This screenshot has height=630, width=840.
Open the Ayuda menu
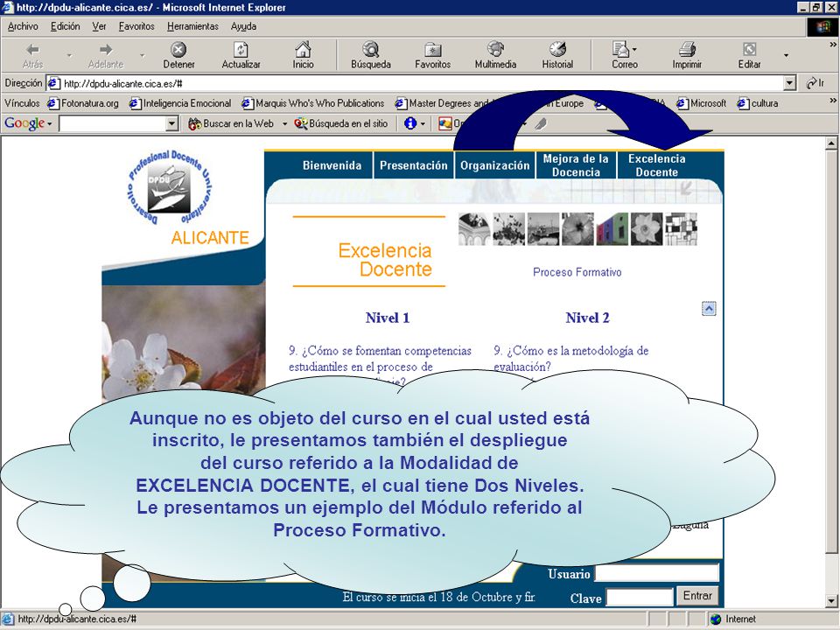[243, 26]
